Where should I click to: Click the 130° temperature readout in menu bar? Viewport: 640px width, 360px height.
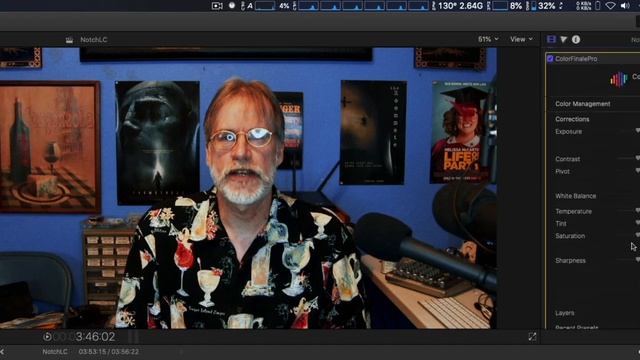(x=447, y=6)
